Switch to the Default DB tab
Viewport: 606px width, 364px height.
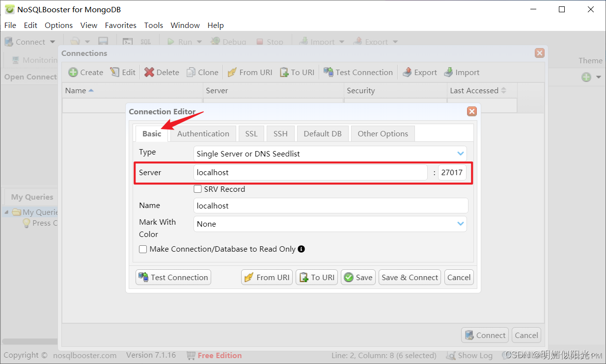[x=323, y=133]
